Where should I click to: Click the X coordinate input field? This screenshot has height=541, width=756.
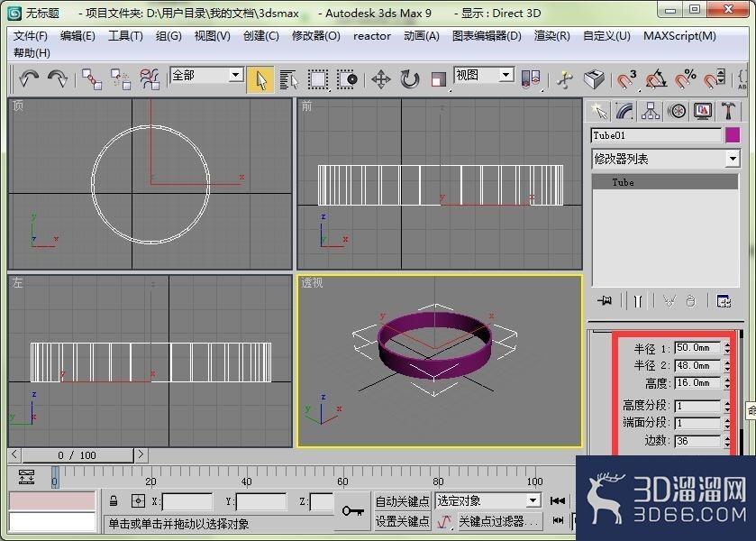187,502
